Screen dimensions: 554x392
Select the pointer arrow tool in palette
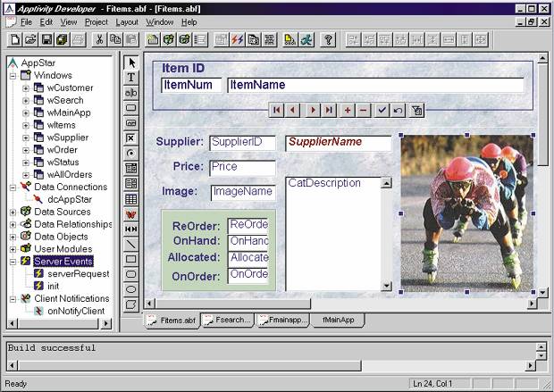130,63
